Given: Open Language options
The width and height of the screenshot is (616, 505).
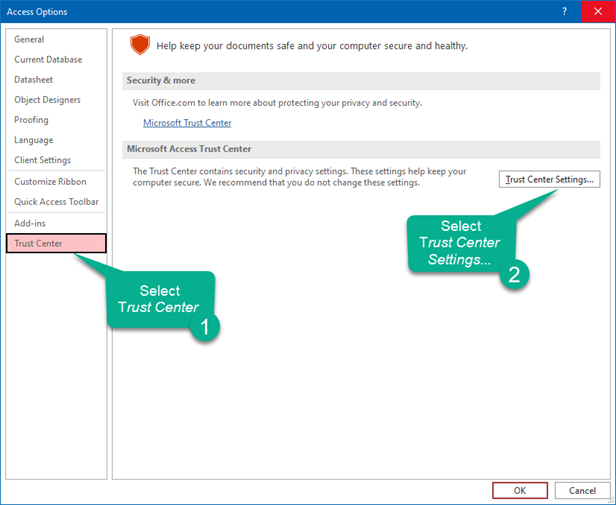Looking at the screenshot, I should (34, 140).
